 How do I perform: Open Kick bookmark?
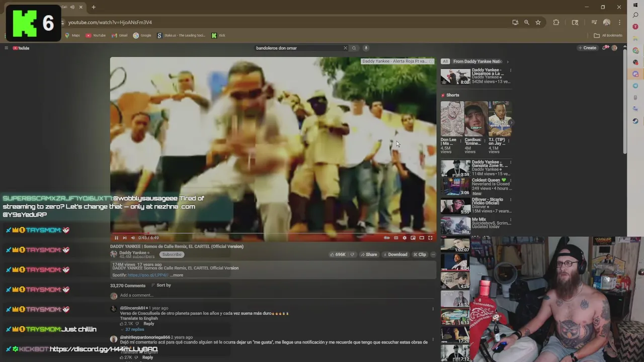[x=218, y=35]
